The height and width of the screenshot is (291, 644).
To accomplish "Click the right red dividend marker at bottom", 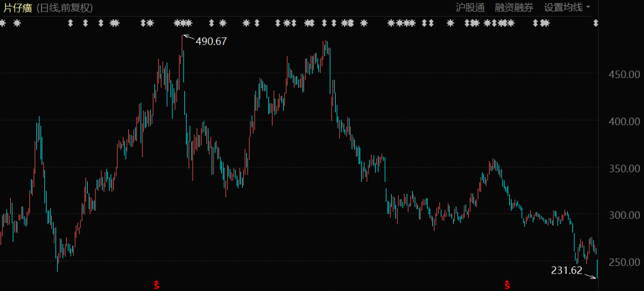I will click(507, 284).
